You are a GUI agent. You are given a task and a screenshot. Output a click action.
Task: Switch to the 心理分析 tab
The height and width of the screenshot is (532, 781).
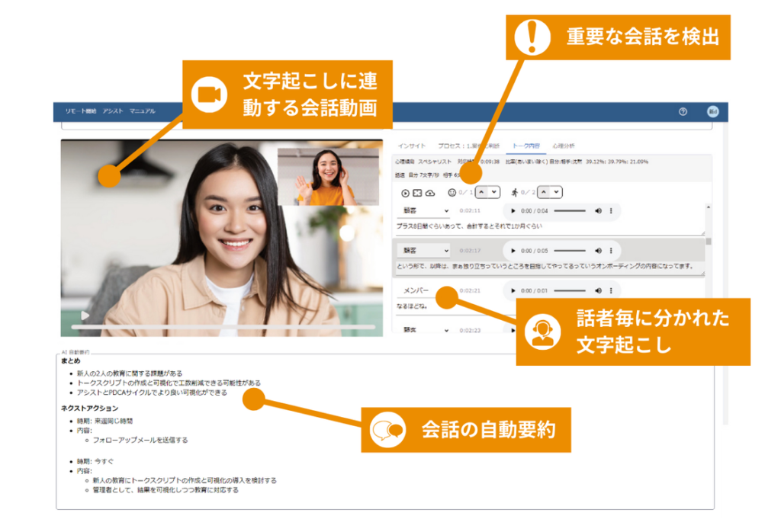(x=563, y=145)
